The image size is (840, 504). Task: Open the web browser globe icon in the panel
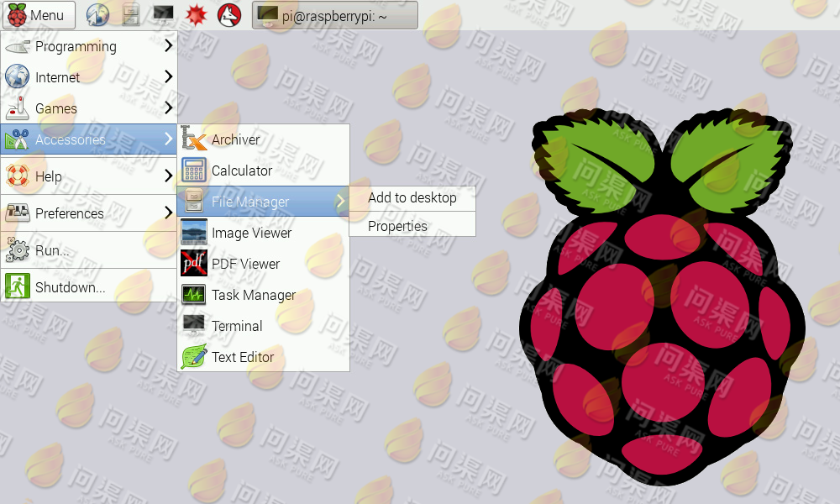pos(97,15)
